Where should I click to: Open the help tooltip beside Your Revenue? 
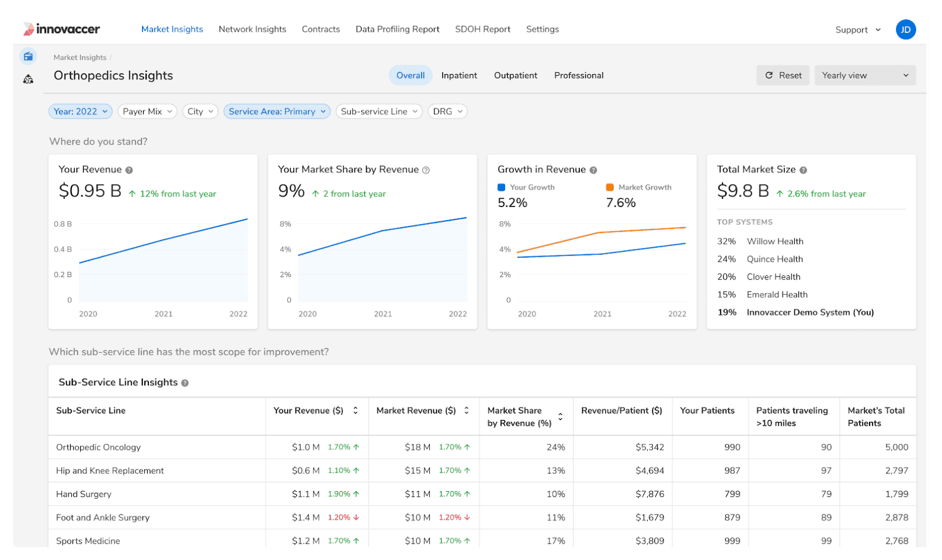point(129,169)
